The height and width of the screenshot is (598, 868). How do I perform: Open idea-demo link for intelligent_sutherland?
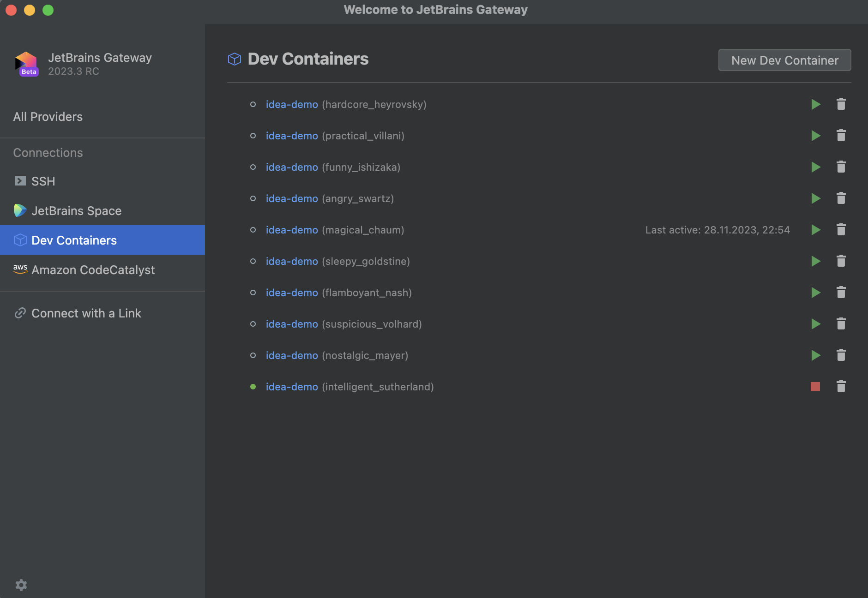coord(292,387)
